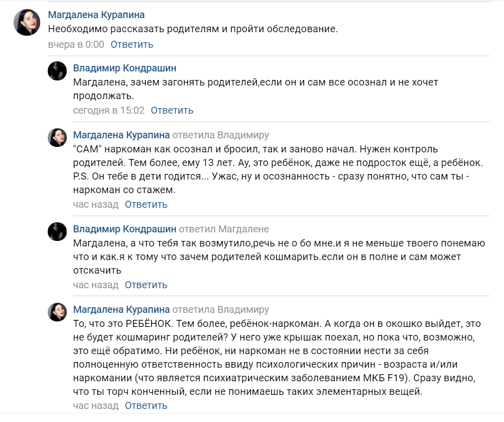Click Магдалена's avatar next to the "САМ" reply

(x=57, y=137)
